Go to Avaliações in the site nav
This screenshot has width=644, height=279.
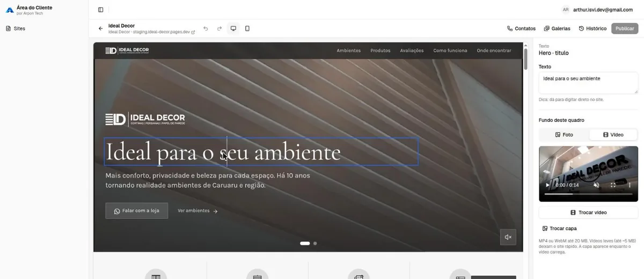412,50
